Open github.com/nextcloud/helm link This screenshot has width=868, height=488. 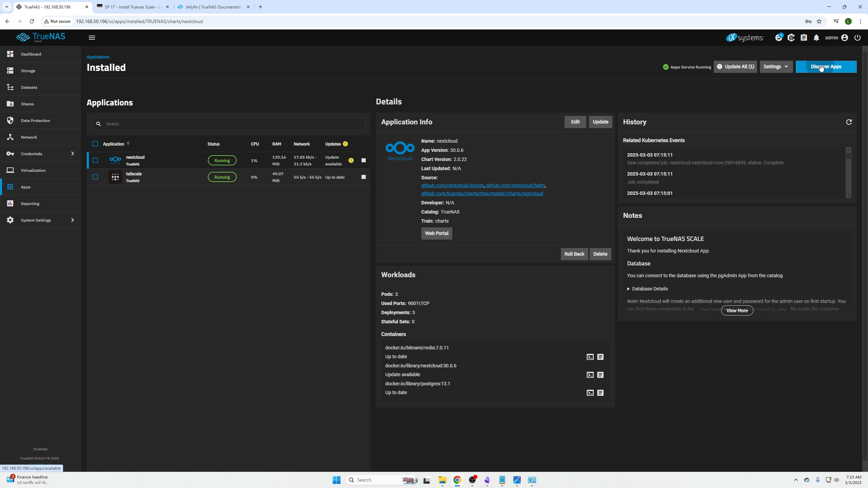(515, 185)
